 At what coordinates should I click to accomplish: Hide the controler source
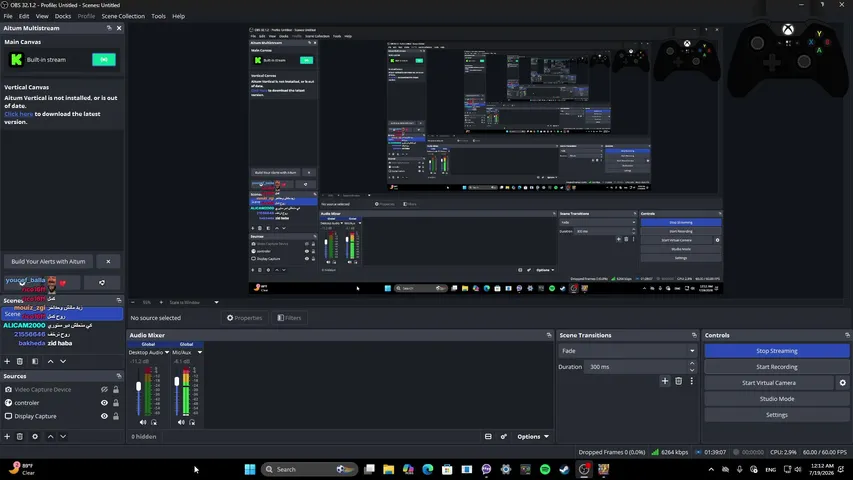pos(104,403)
